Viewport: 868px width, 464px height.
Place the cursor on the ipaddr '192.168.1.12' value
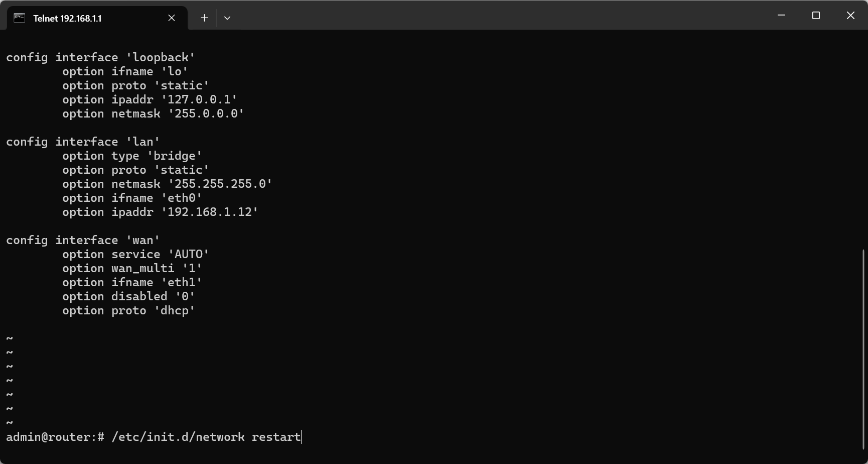[209, 212]
